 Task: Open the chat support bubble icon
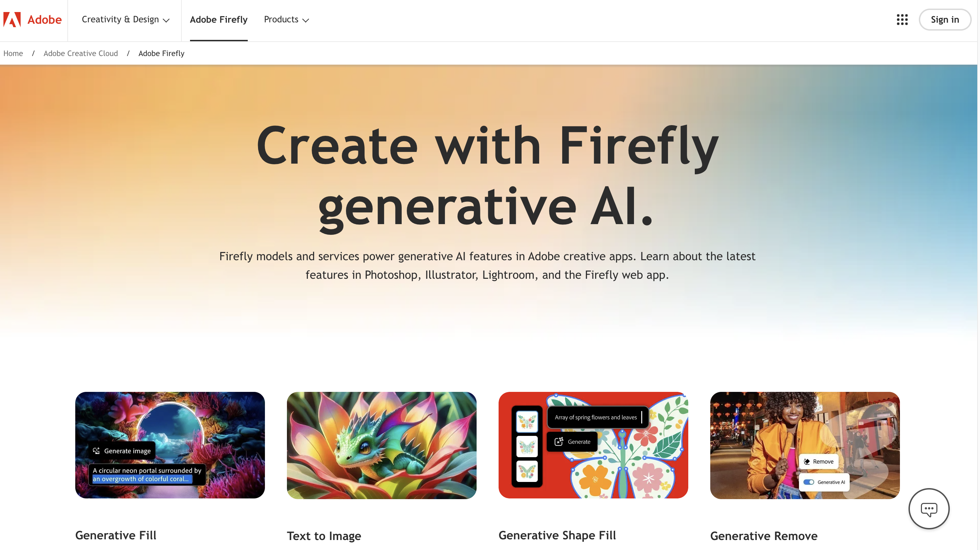click(x=929, y=508)
